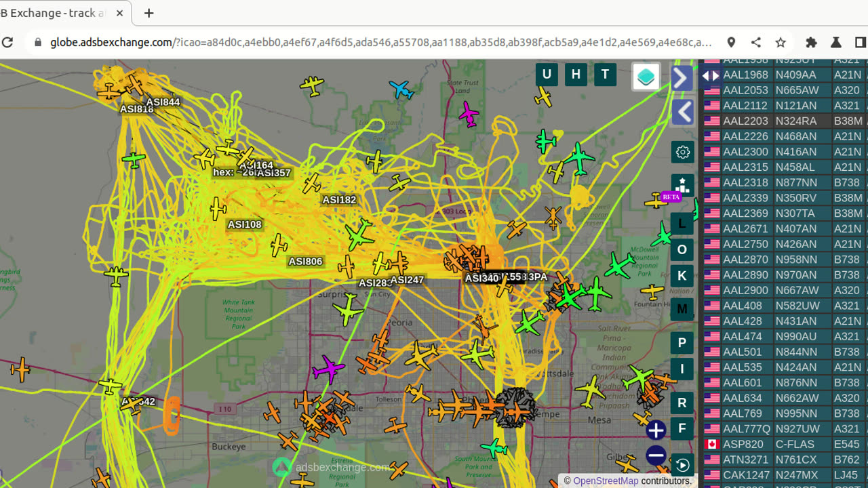This screenshot has width=868, height=488.
Task: Select the magenta aircraft south of Peoria
Action: [329, 370]
